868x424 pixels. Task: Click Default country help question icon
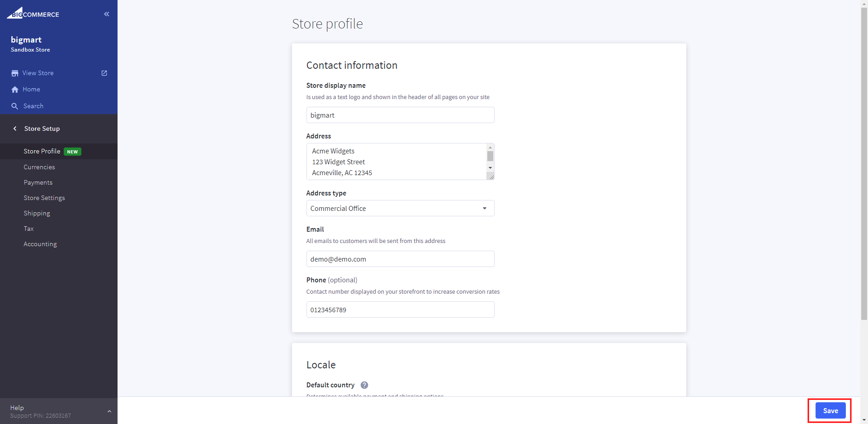pos(364,385)
